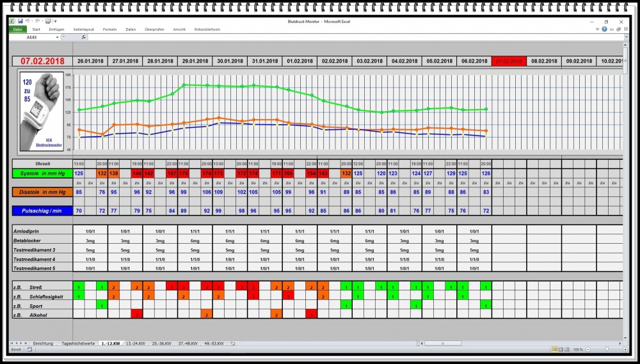Open the Datei file menu
The height and width of the screenshot is (364, 640).
pos(18,29)
